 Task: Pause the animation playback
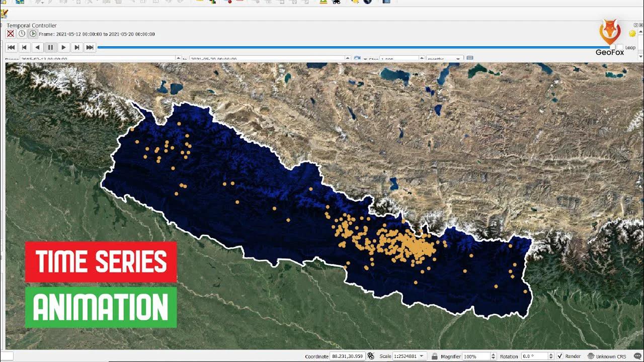(50, 47)
